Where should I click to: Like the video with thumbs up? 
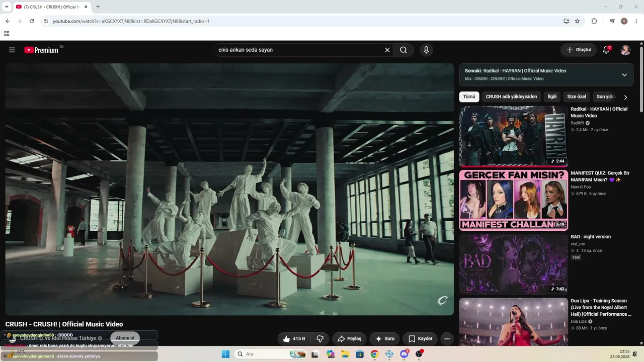tap(294, 339)
